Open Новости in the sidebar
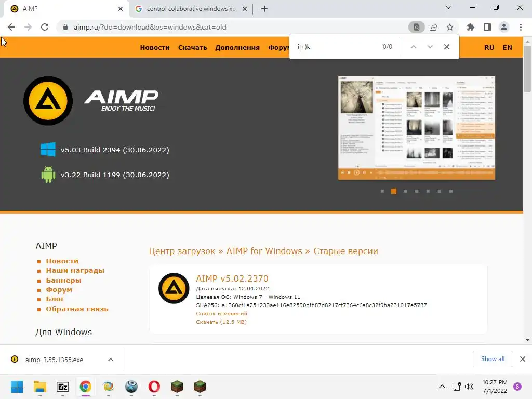Image resolution: width=532 pixels, height=399 pixels. pyautogui.click(x=62, y=261)
